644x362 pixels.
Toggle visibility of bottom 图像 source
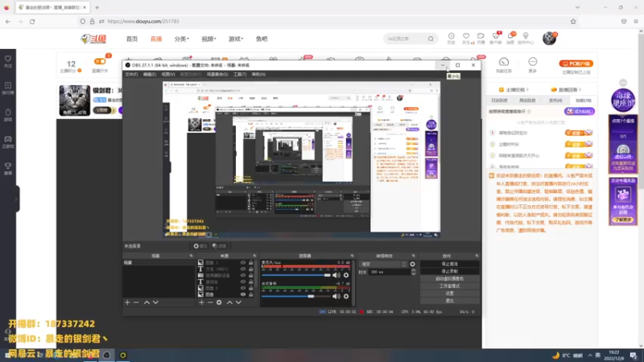[243, 294]
